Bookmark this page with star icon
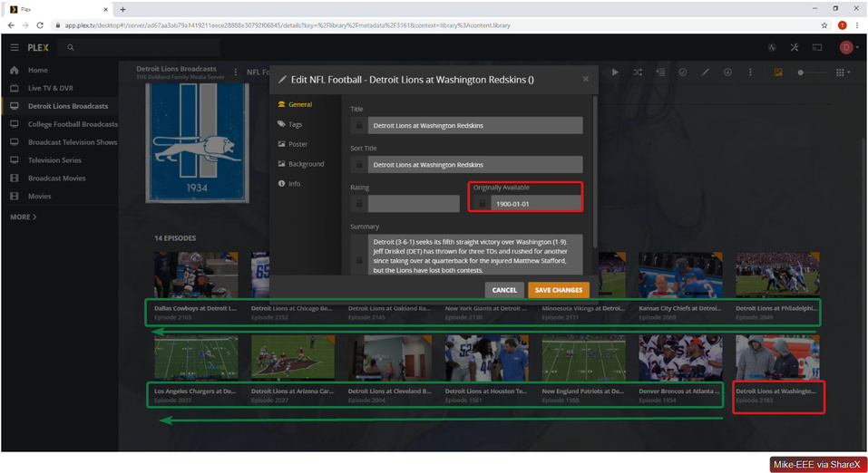 [824, 25]
